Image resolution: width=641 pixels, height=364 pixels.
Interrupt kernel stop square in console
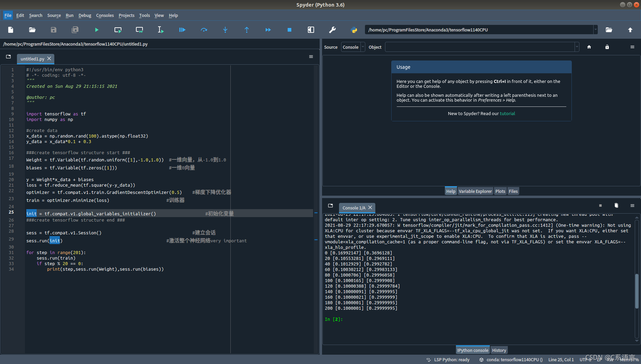(x=601, y=206)
